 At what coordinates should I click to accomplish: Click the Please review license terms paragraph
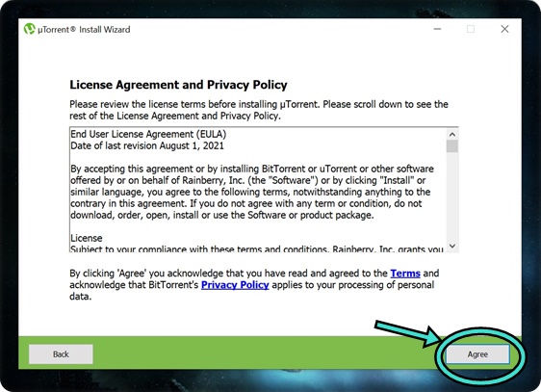click(259, 110)
